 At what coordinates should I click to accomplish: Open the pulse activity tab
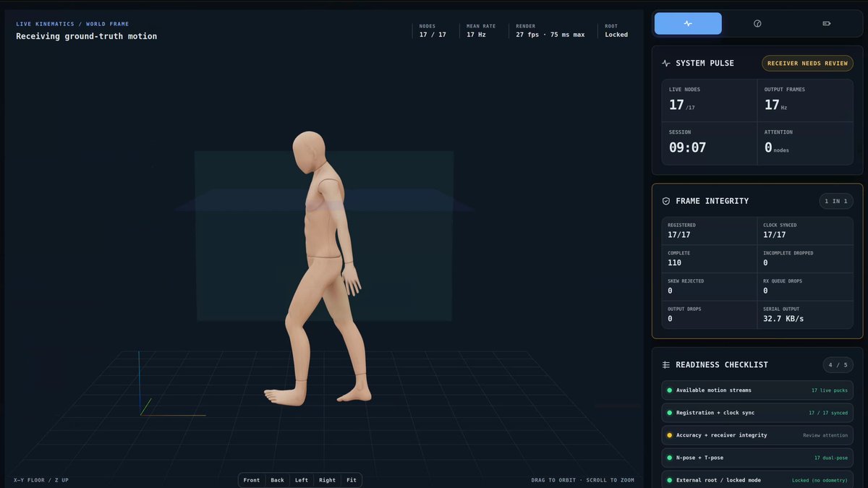[x=688, y=23]
